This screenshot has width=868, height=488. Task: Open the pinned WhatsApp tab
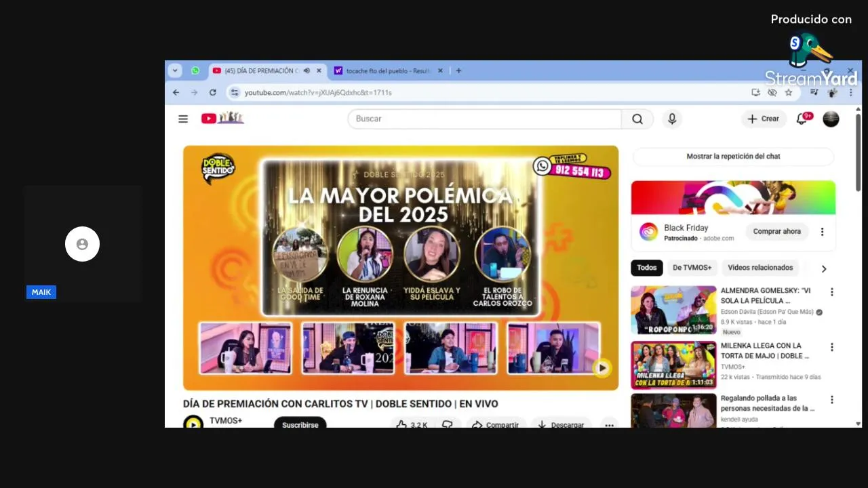tap(195, 70)
